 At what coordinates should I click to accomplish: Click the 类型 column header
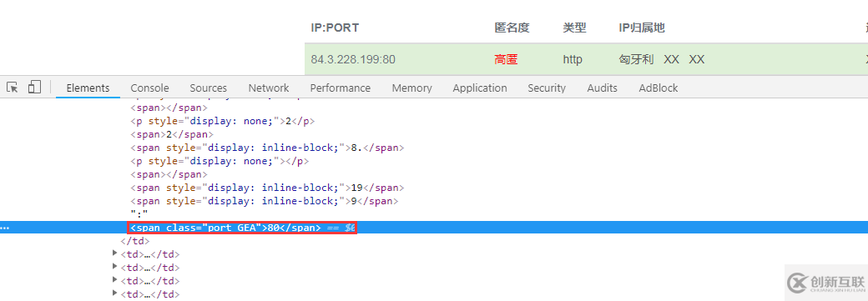pos(574,28)
